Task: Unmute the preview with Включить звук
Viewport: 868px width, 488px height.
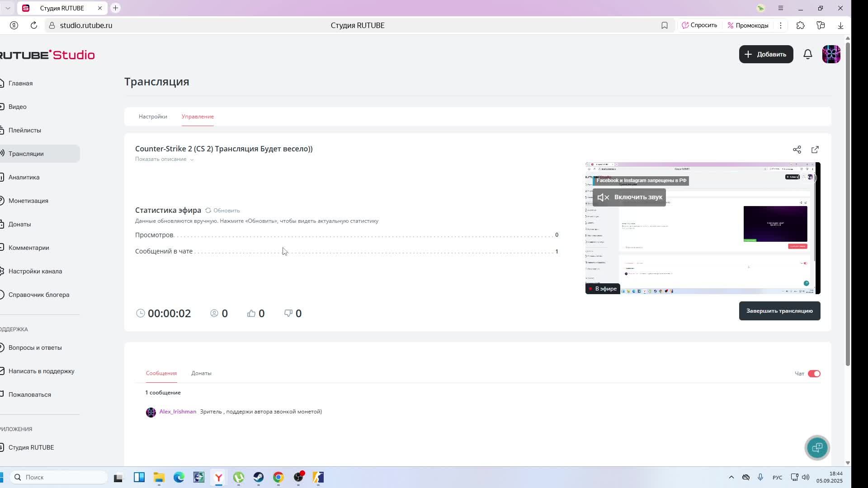Action: [629, 197]
